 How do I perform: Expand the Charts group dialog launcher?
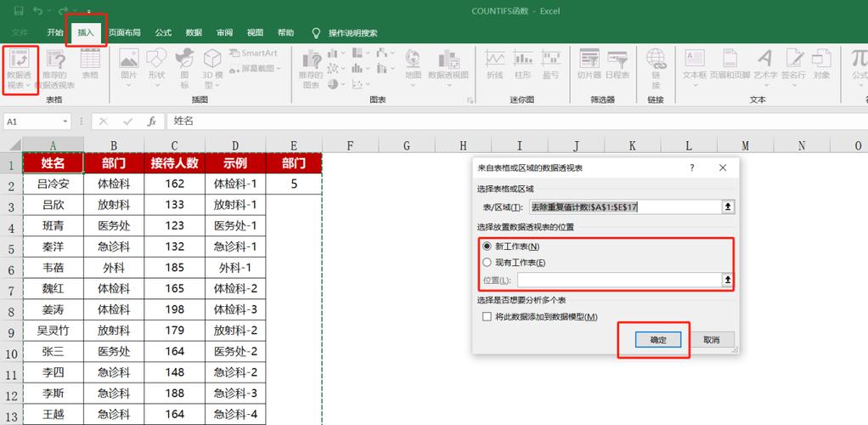click(470, 100)
